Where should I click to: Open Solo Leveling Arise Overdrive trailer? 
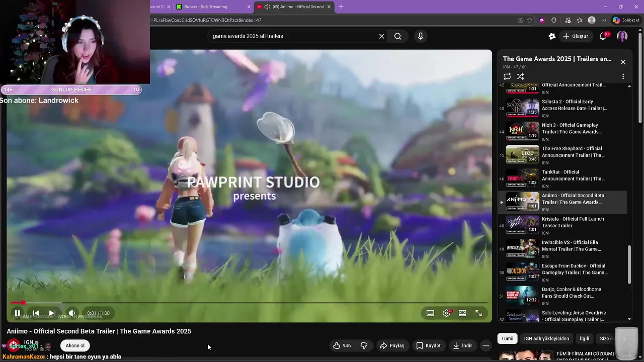pos(562,315)
